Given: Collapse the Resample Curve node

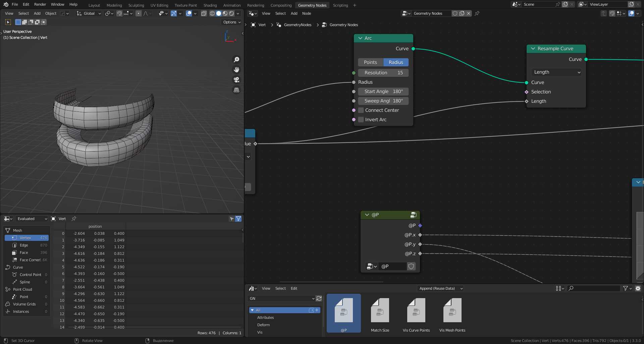Looking at the screenshot, I should (x=533, y=49).
